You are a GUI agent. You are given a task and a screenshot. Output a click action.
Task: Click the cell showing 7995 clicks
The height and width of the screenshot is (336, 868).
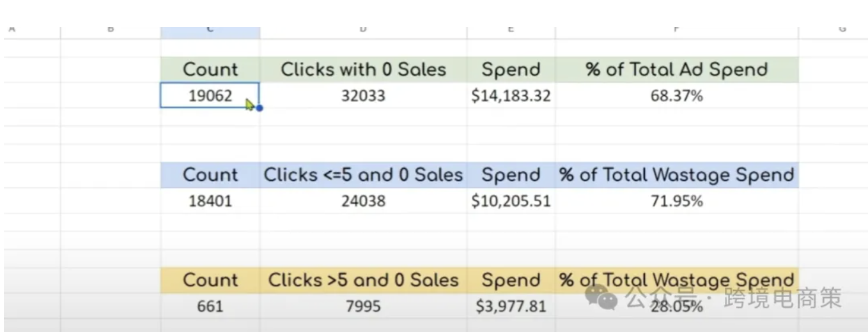point(363,307)
